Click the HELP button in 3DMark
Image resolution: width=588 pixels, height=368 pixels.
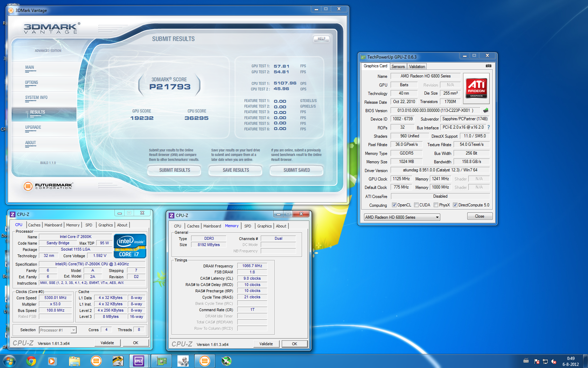[x=321, y=39]
